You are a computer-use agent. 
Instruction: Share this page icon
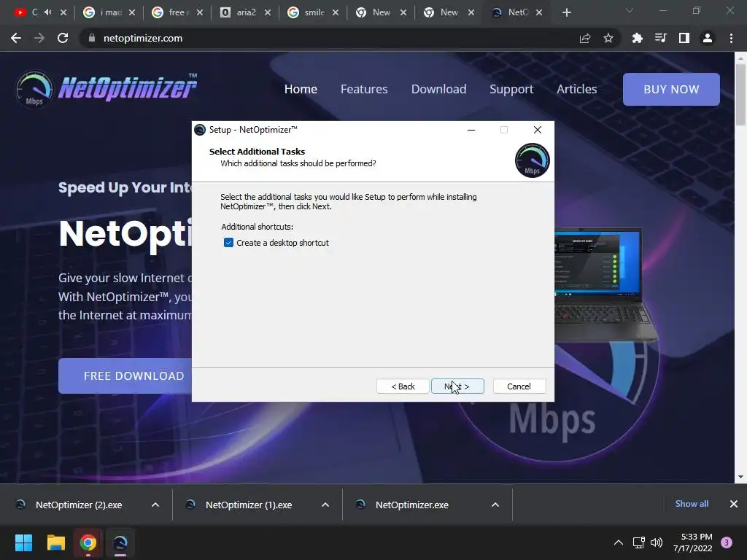pos(585,38)
